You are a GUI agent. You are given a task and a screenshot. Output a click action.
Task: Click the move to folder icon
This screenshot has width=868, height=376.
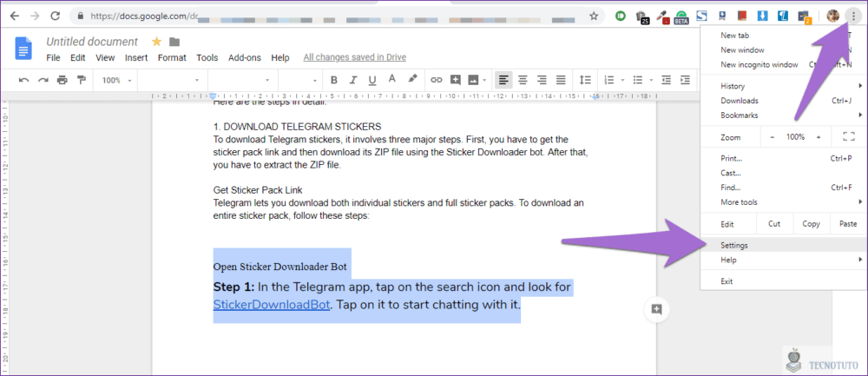(x=174, y=42)
